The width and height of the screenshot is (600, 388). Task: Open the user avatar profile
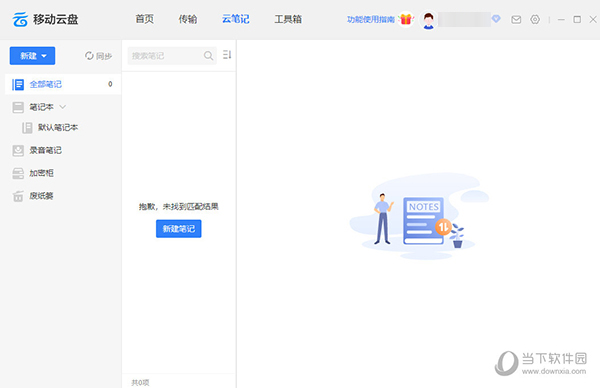pyautogui.click(x=429, y=20)
